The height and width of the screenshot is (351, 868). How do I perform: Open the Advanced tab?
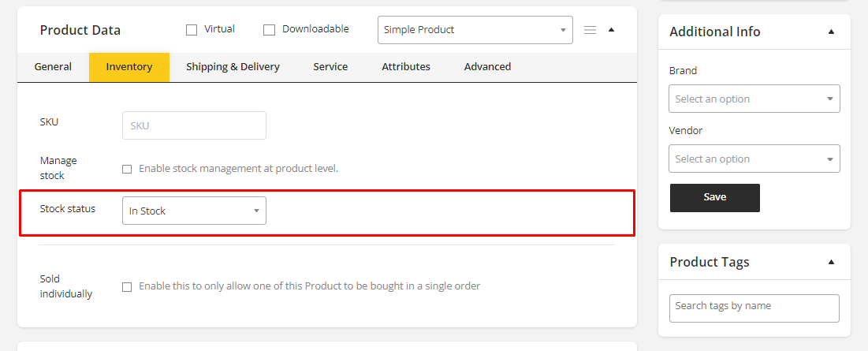click(487, 67)
